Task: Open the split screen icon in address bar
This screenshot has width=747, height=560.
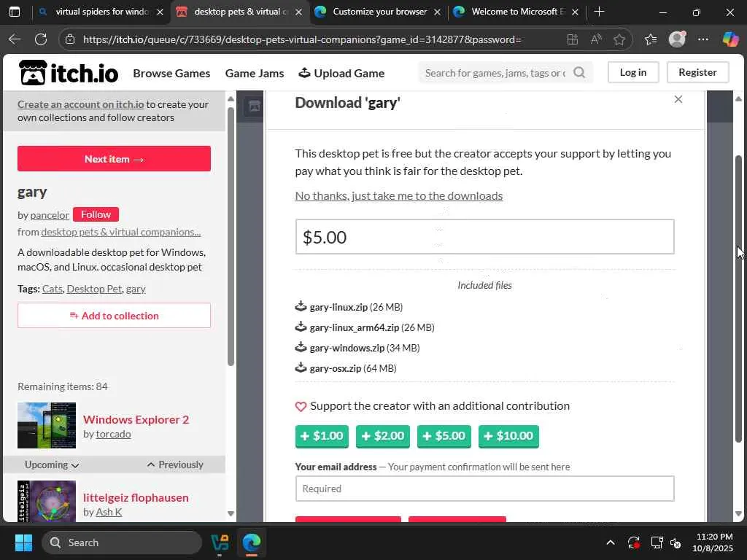Action: coord(573,39)
